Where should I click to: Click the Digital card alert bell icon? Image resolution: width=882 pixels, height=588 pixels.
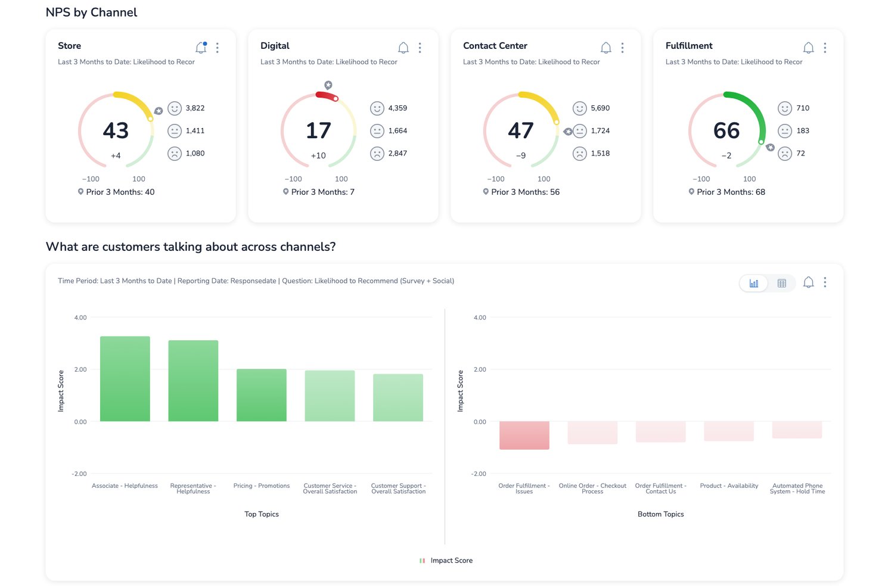[x=403, y=48]
